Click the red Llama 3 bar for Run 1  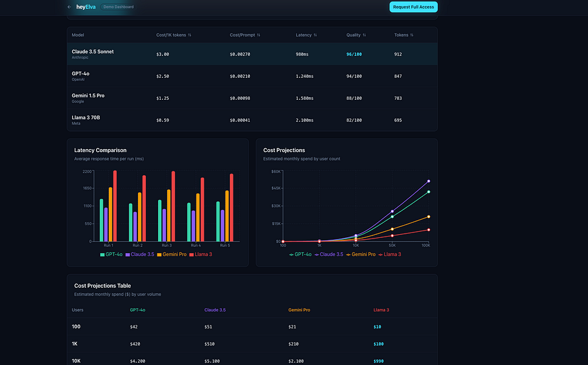pos(115,206)
